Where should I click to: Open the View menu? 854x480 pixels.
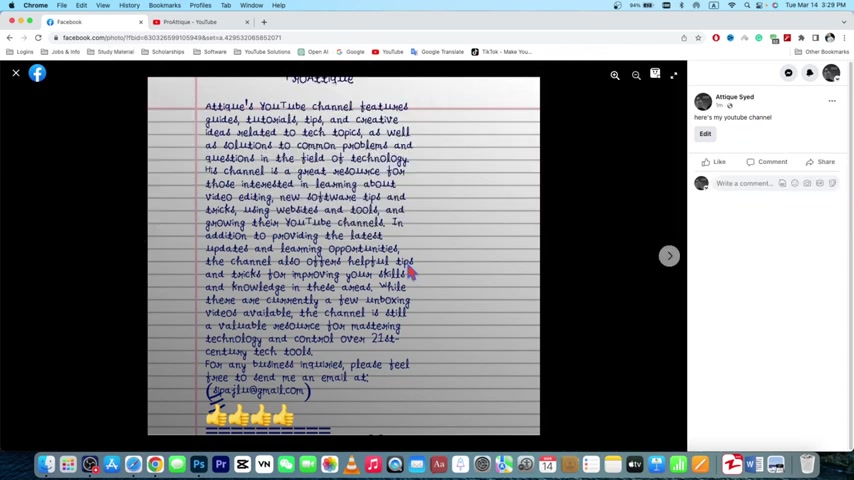[102, 5]
